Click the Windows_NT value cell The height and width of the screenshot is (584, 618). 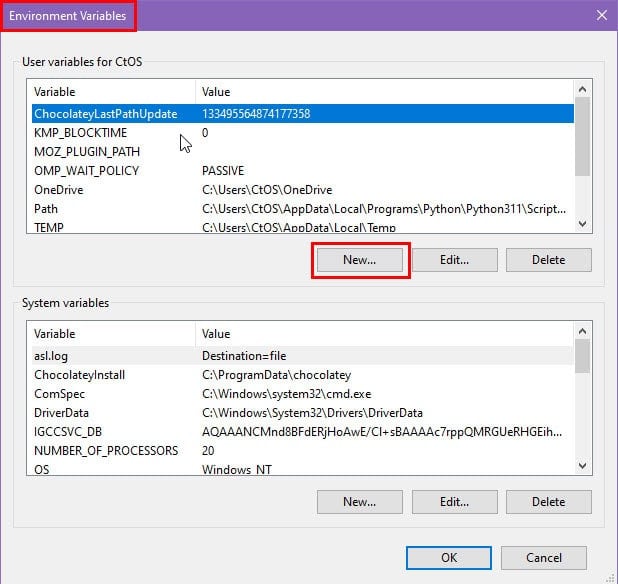click(x=236, y=469)
